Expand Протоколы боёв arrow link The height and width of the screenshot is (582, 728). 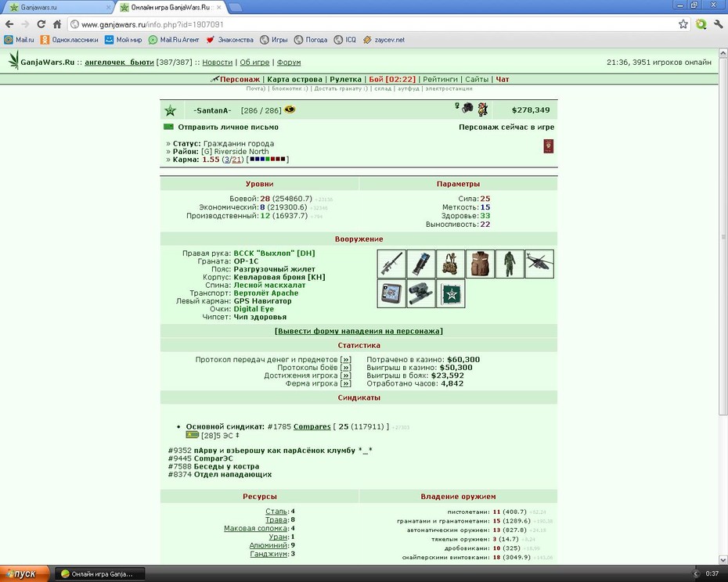pos(346,368)
